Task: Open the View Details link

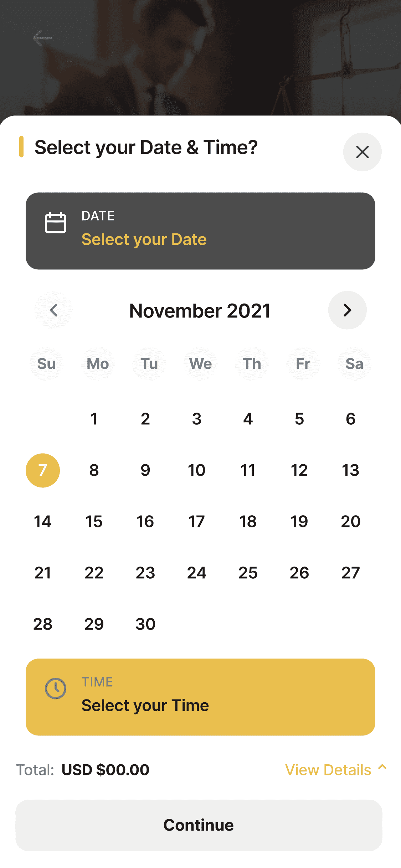Action: 328,770
